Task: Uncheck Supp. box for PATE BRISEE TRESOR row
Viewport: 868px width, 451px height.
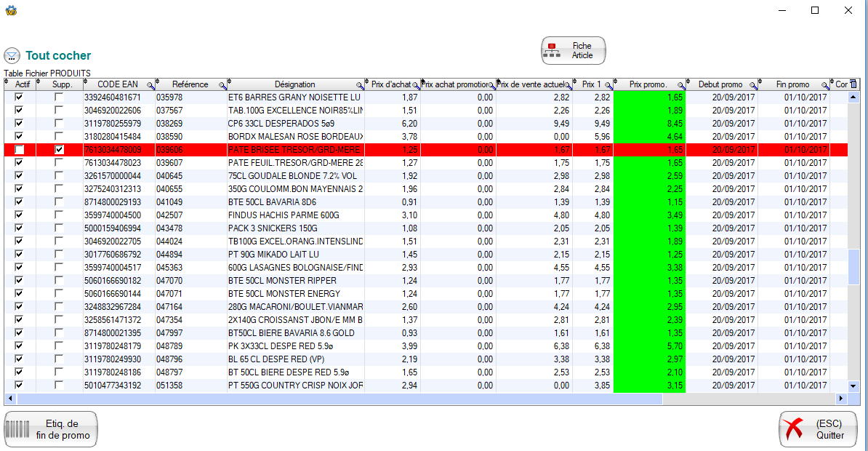Action: 59,150
